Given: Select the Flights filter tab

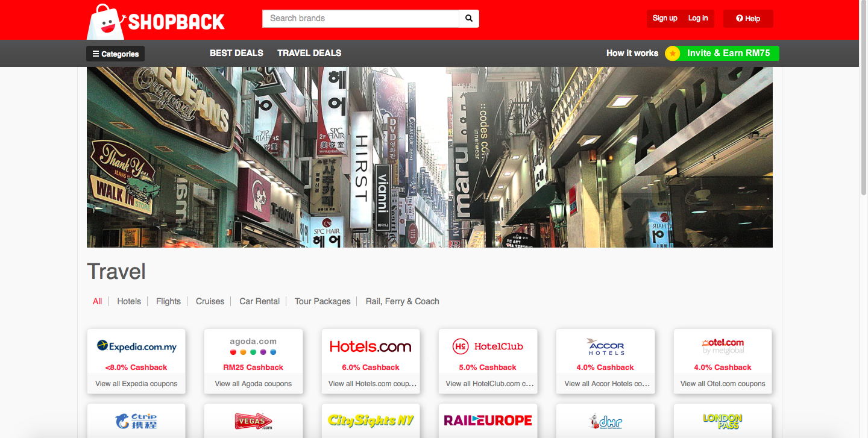Looking at the screenshot, I should tap(168, 301).
